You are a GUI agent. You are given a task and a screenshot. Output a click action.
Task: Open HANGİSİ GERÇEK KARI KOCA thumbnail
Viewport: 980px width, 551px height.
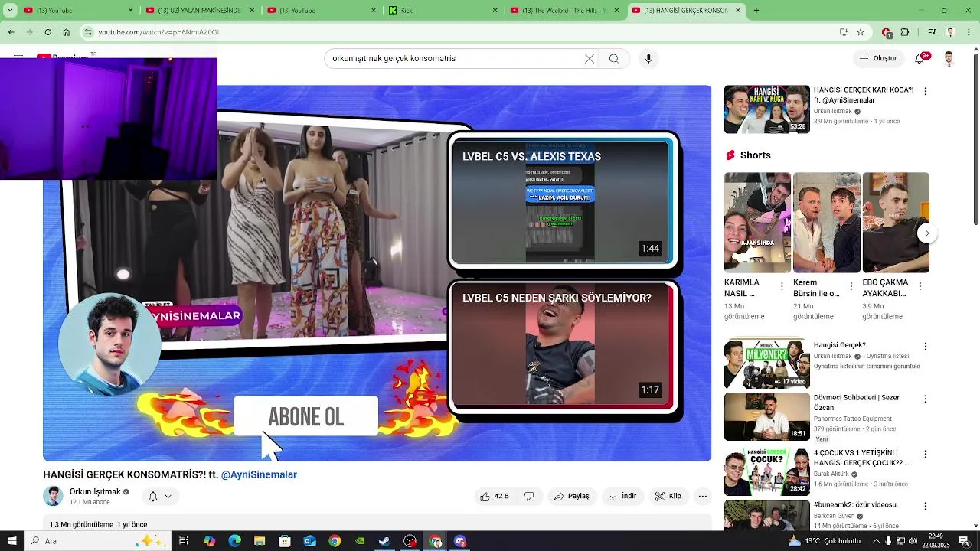(x=766, y=109)
